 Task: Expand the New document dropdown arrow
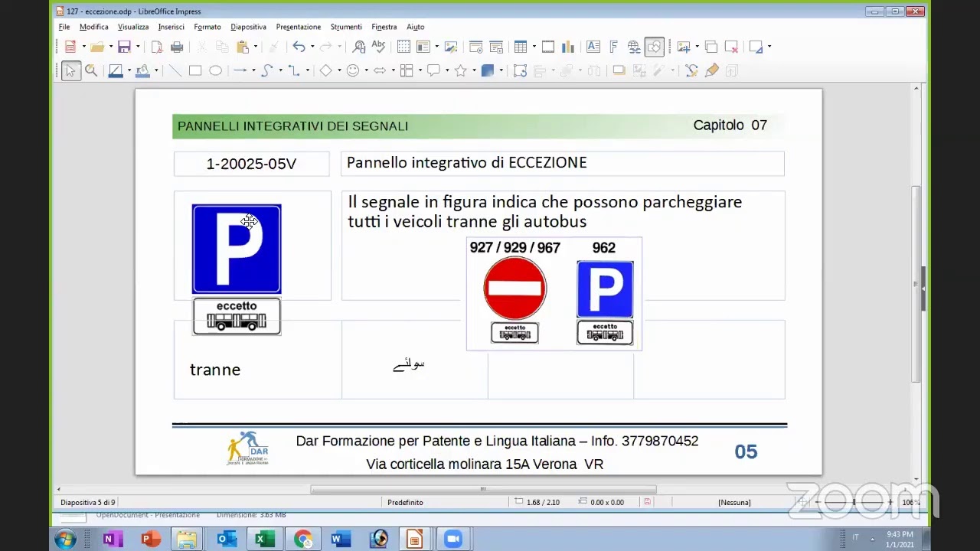click(83, 47)
